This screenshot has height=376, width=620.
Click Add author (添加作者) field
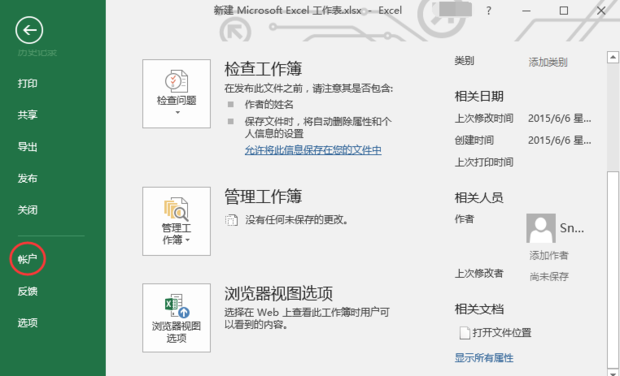(x=548, y=255)
